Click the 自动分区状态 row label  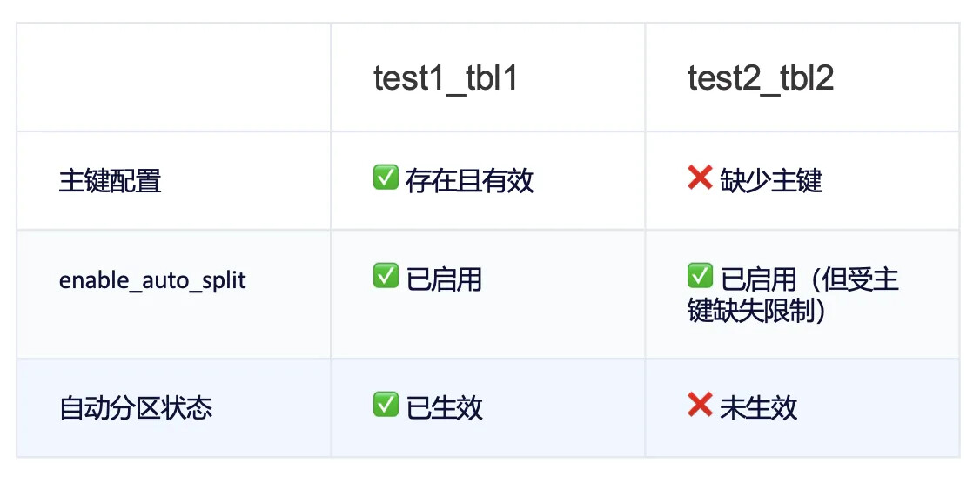(136, 407)
